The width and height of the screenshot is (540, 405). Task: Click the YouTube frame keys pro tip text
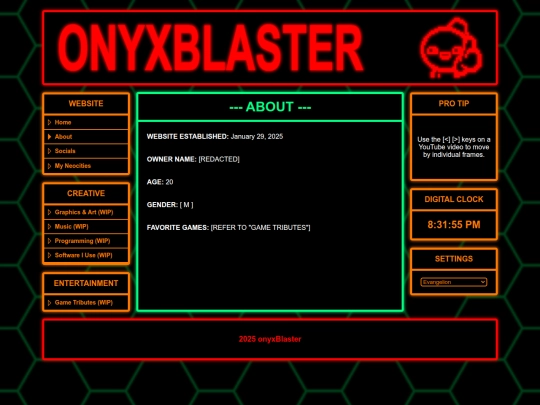(454, 147)
